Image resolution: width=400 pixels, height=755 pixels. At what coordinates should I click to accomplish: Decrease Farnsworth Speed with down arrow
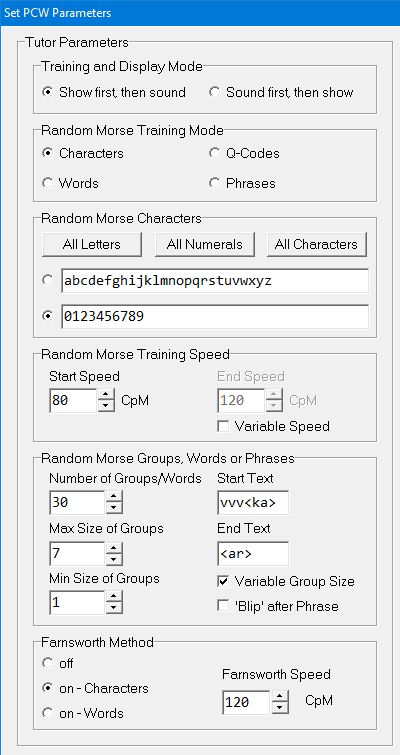coord(280,708)
